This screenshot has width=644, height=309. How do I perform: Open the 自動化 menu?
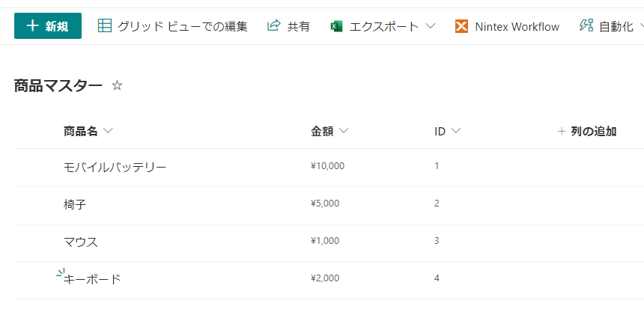[616, 26]
